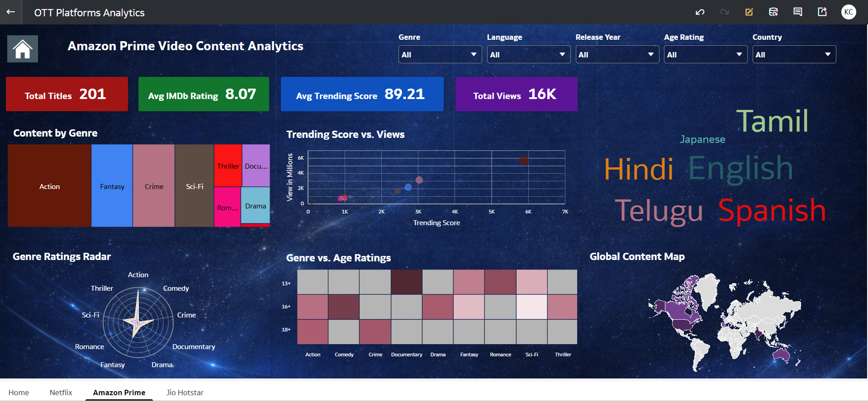Select the Fantasy block in the treemap
The image size is (868, 402).
tap(112, 186)
